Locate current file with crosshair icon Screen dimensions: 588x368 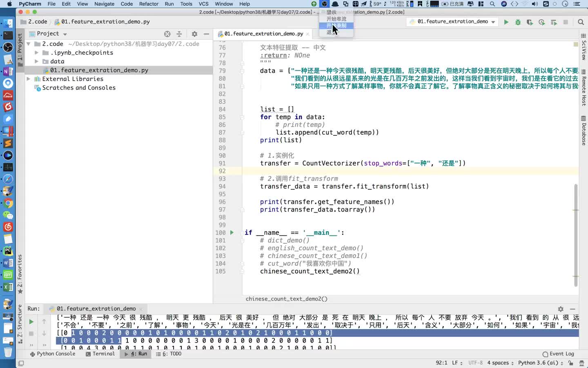pyautogui.click(x=167, y=34)
